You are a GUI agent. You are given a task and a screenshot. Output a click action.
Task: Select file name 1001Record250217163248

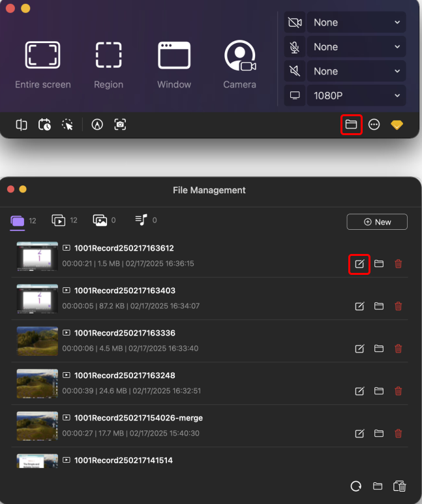coord(125,375)
